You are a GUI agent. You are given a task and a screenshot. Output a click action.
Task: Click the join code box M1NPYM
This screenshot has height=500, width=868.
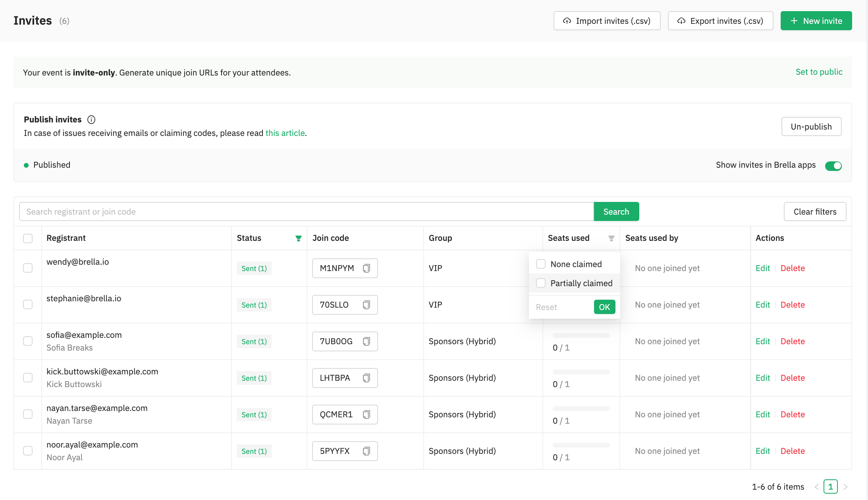[x=345, y=268]
